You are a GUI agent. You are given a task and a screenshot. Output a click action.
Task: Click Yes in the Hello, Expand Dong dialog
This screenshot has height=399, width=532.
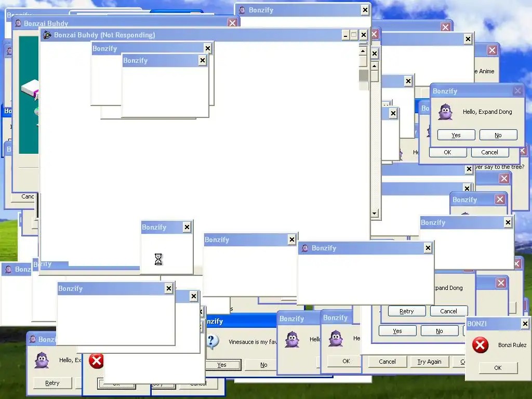tap(456, 135)
